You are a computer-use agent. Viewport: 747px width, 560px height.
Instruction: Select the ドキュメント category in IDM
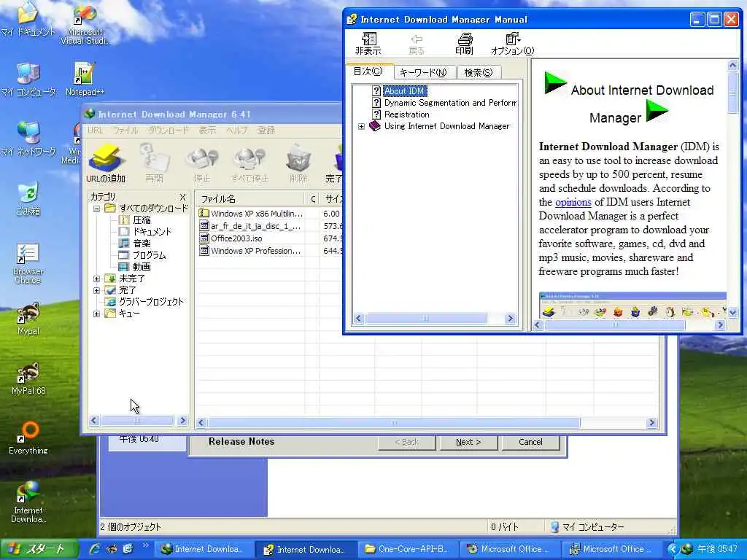coord(152,232)
